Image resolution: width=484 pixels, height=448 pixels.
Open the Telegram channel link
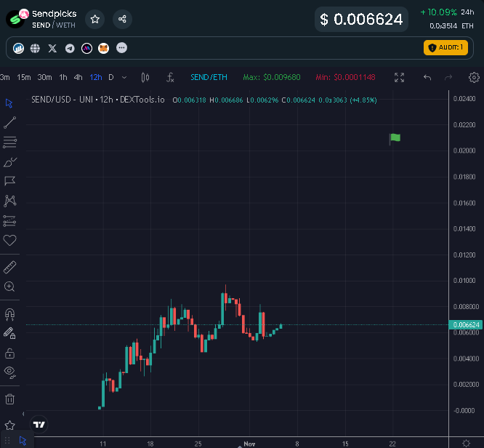pos(70,49)
